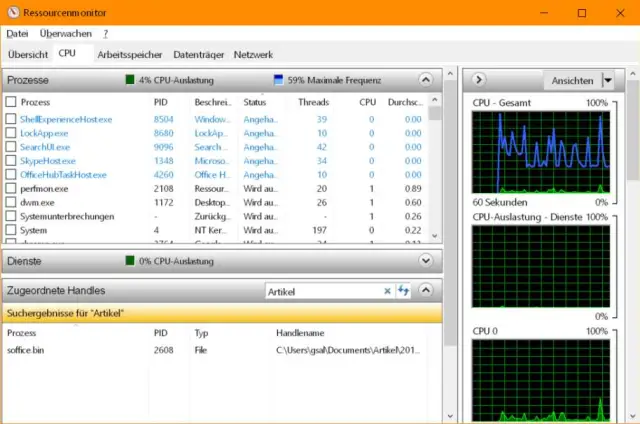Click the Systemunterbrechungen process name
Screen dimensions: 640x424
(67, 216)
